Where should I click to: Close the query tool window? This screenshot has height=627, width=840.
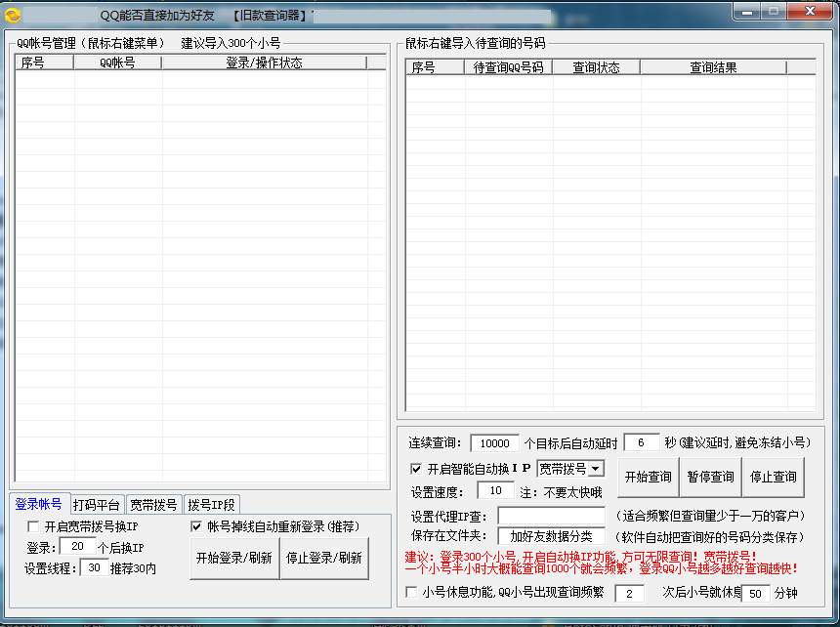point(811,12)
